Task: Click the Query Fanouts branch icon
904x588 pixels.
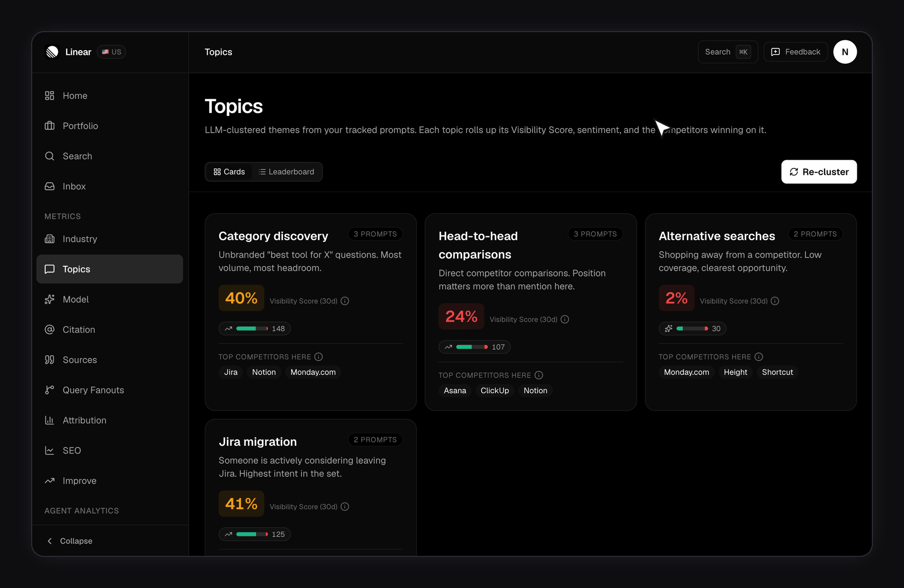Action: (50, 390)
